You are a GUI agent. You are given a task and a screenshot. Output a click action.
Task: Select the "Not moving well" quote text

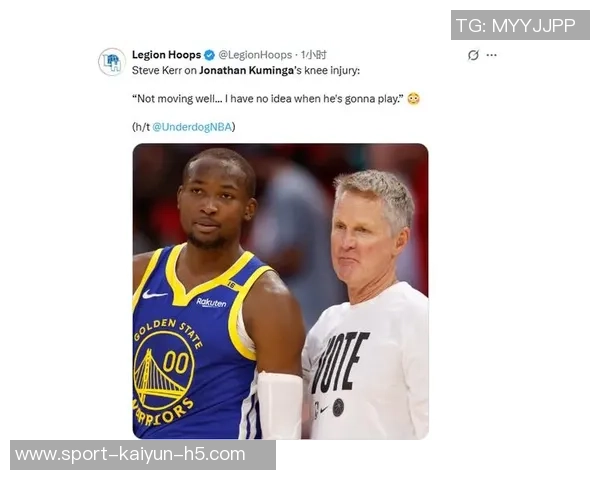click(x=268, y=99)
